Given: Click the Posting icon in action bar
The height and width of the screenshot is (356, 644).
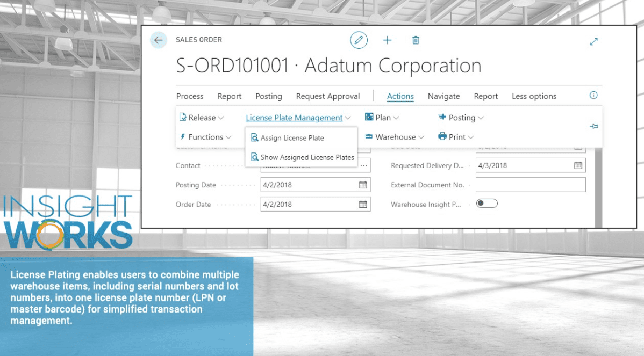Looking at the screenshot, I should (x=442, y=117).
